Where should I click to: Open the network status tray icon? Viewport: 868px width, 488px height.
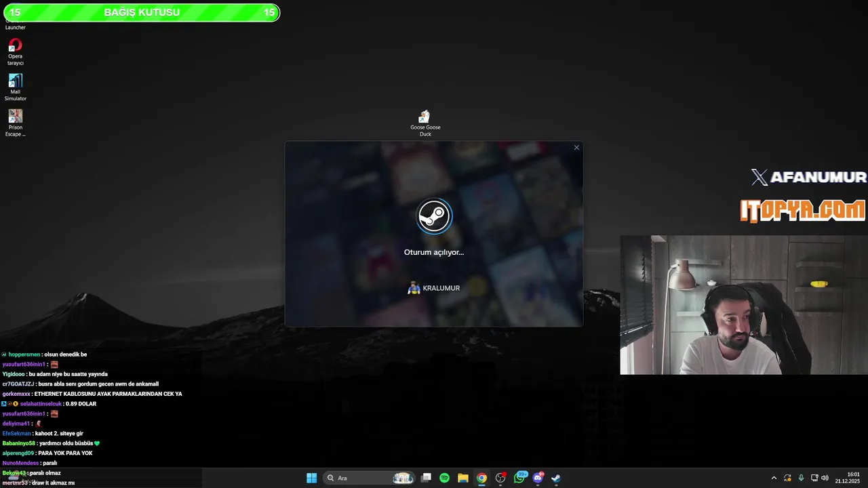click(814, 478)
